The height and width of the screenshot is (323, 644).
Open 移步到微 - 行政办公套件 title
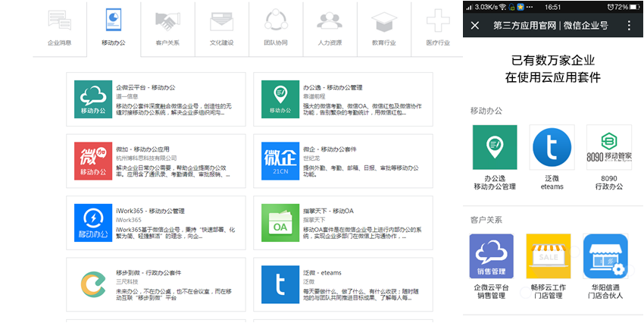pyautogui.click(x=148, y=273)
